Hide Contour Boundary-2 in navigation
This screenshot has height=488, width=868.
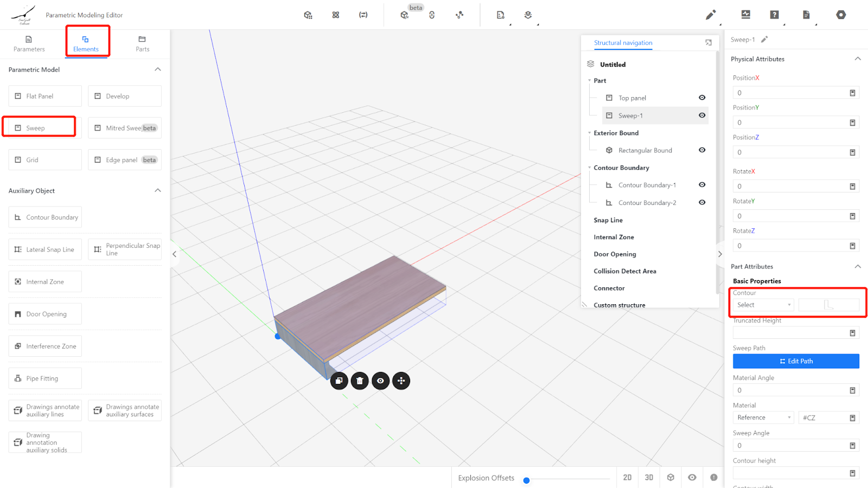702,202
